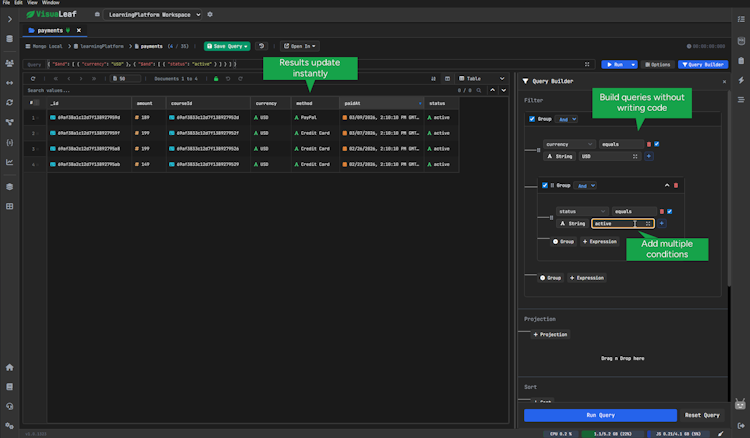Go to next search match arrow
Screen dimensions: 750x438
[504, 90]
